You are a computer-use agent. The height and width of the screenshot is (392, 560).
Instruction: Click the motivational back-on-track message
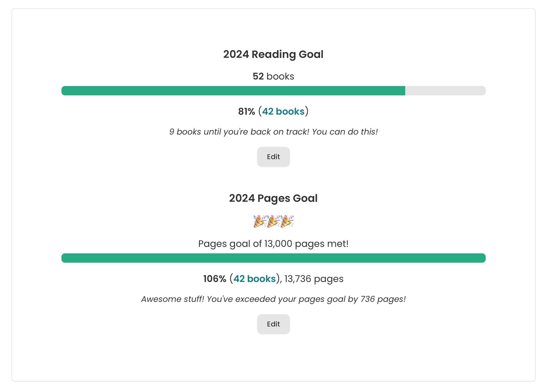[273, 132]
